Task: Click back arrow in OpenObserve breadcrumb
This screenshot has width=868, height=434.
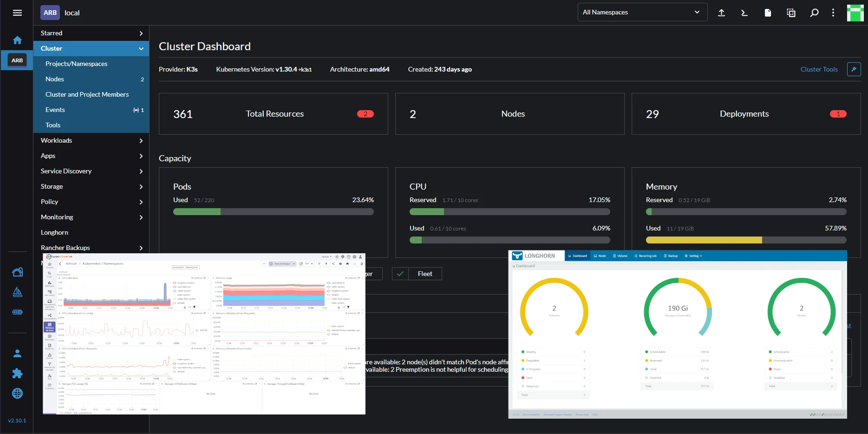Action: 60,263
